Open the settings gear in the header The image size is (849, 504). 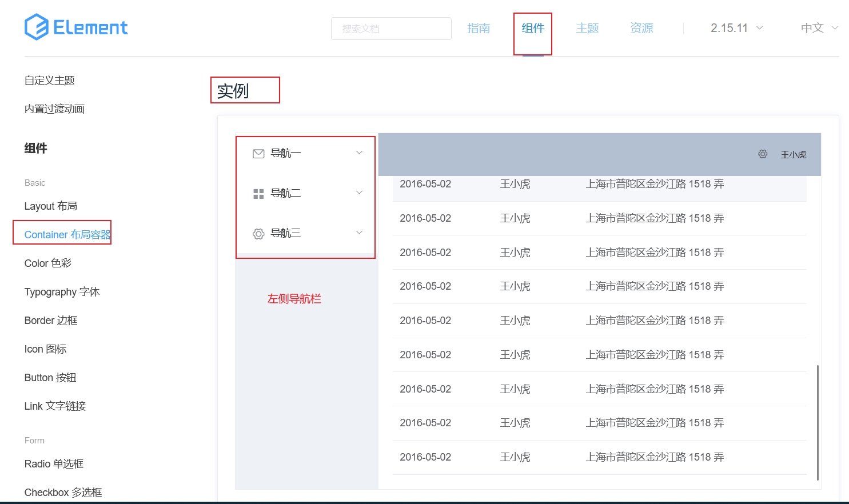tap(763, 154)
